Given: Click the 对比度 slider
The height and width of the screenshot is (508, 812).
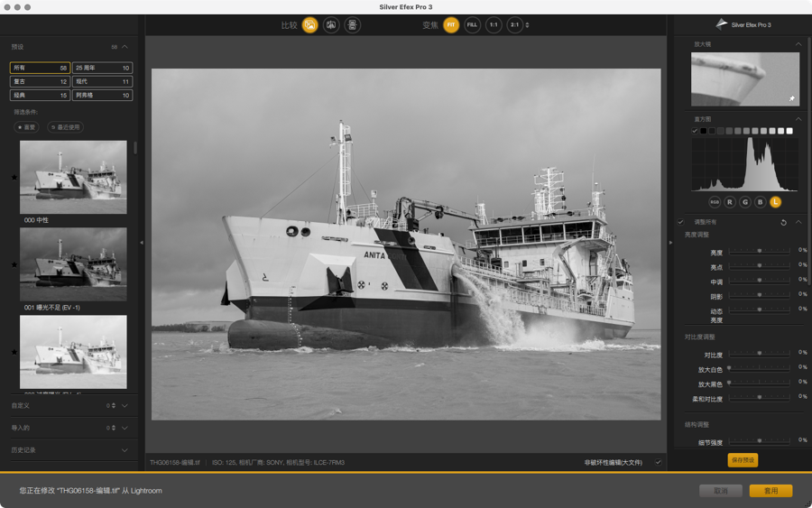Looking at the screenshot, I should point(759,353).
